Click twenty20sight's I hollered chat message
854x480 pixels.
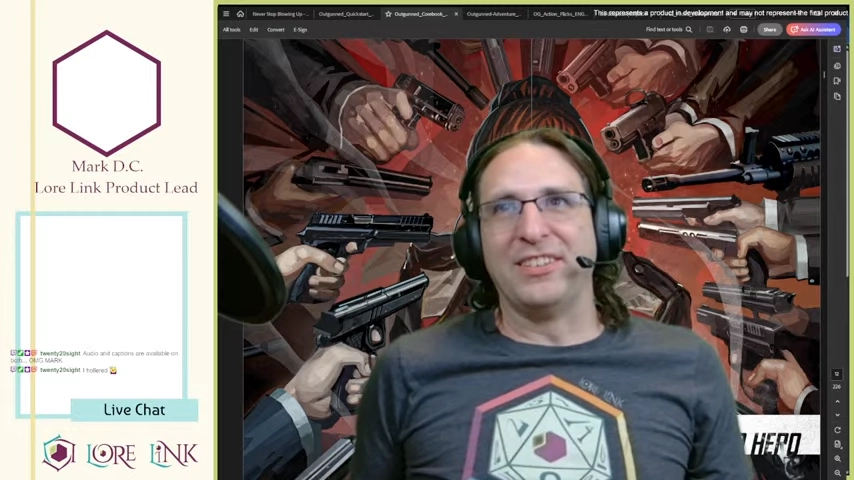64,370
